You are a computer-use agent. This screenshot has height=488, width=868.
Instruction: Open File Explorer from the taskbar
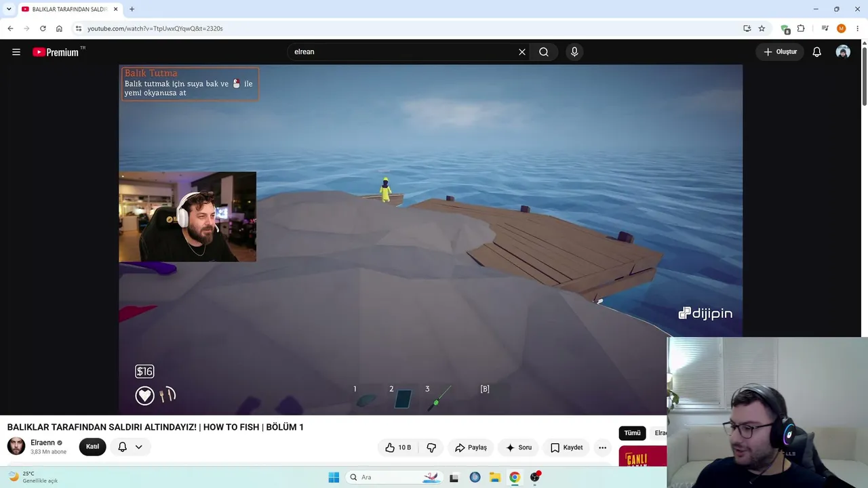coord(495,477)
